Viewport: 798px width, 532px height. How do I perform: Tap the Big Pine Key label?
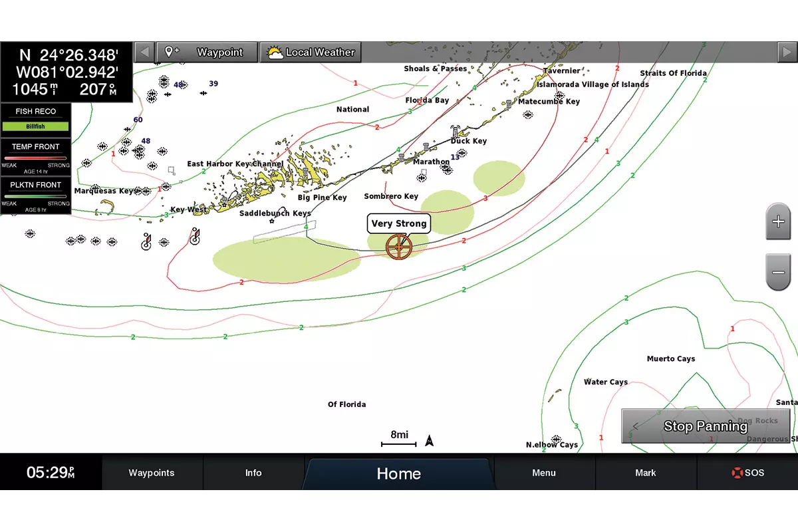pyautogui.click(x=323, y=198)
